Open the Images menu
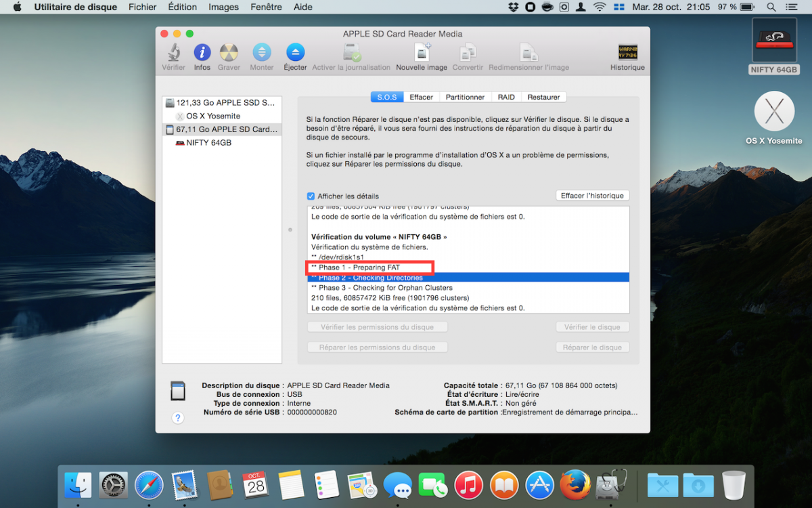This screenshot has height=508, width=812. (x=223, y=7)
